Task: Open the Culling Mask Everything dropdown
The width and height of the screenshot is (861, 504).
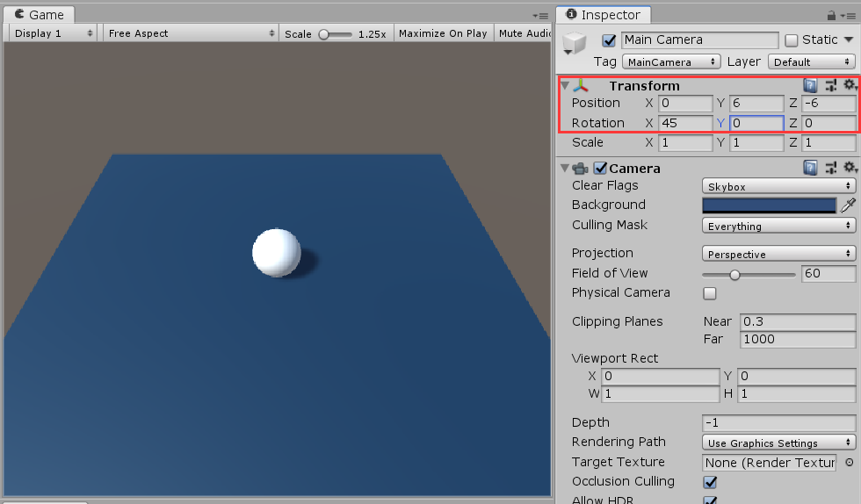Action: point(778,226)
